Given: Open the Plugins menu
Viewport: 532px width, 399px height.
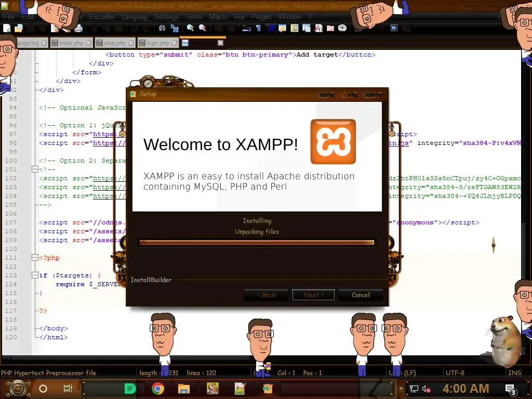Looking at the screenshot, I should pyautogui.click(x=261, y=17).
